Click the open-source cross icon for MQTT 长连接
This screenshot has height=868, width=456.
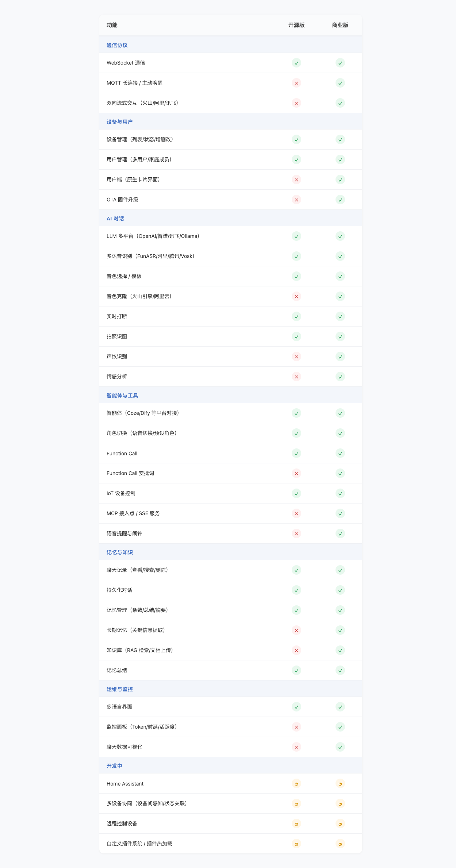[x=296, y=83]
